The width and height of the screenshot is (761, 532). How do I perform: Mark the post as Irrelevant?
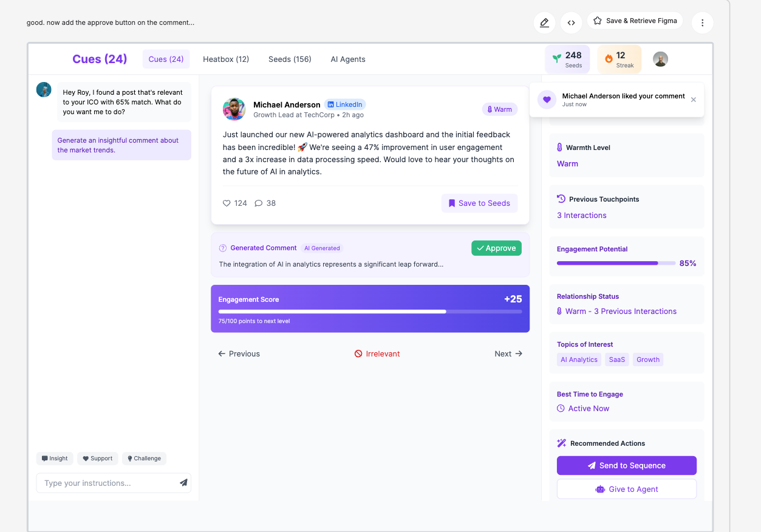point(377,353)
